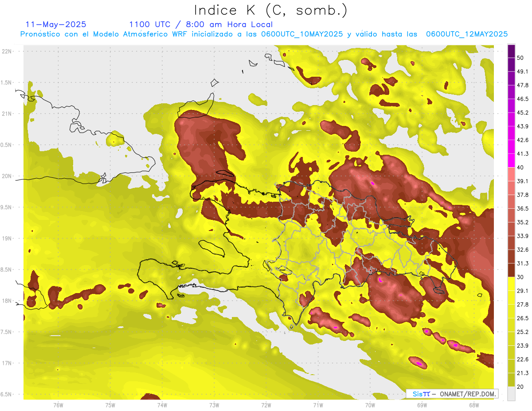Screen dimensions: 532x411
Task: Click the "39.1" color bar value
Action: click(523, 181)
